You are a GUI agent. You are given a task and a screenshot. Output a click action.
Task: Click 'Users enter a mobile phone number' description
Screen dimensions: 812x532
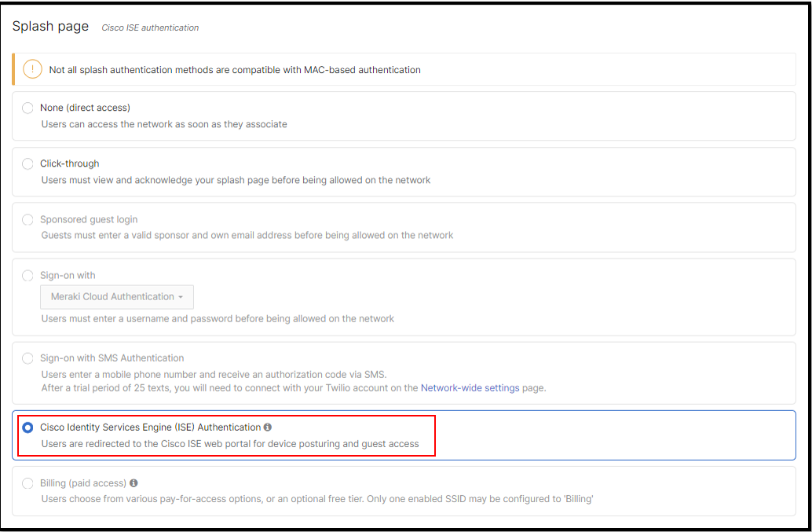tap(214, 375)
